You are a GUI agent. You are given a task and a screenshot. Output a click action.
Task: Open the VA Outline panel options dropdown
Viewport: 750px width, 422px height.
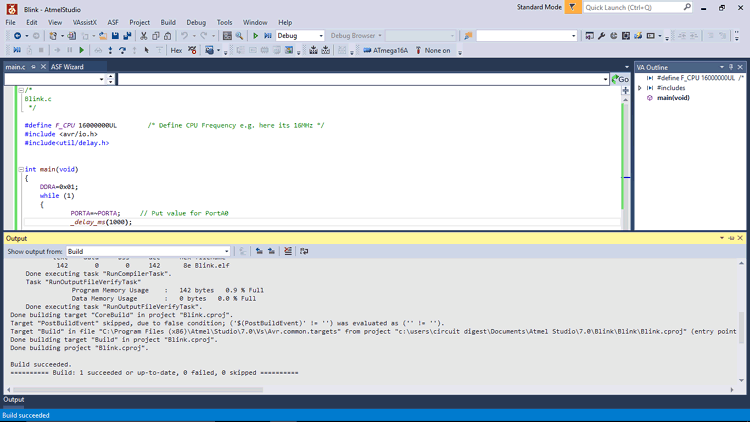point(722,67)
